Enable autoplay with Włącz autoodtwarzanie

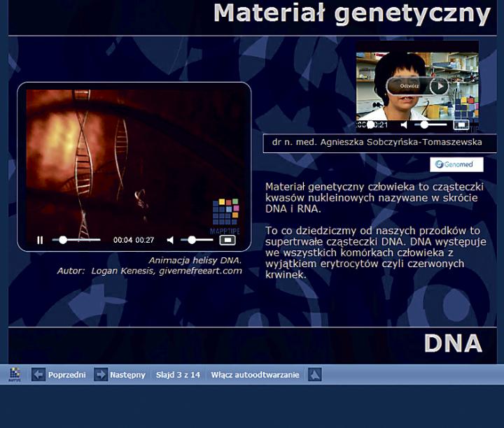(255, 375)
